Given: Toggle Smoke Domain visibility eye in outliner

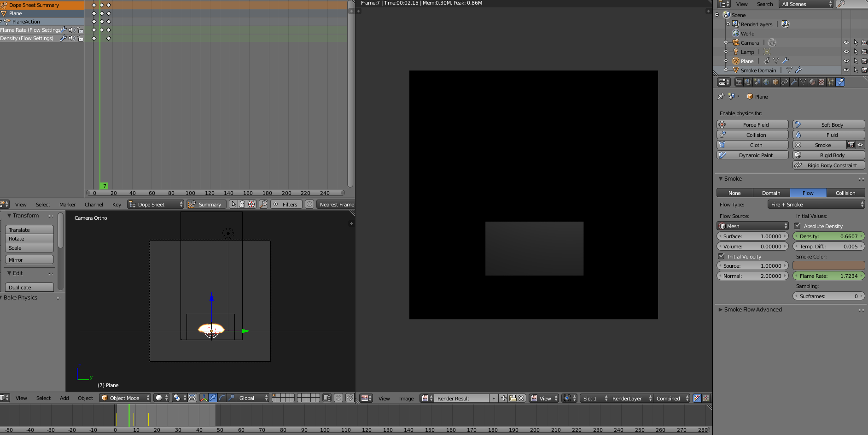Looking at the screenshot, I should 846,70.
